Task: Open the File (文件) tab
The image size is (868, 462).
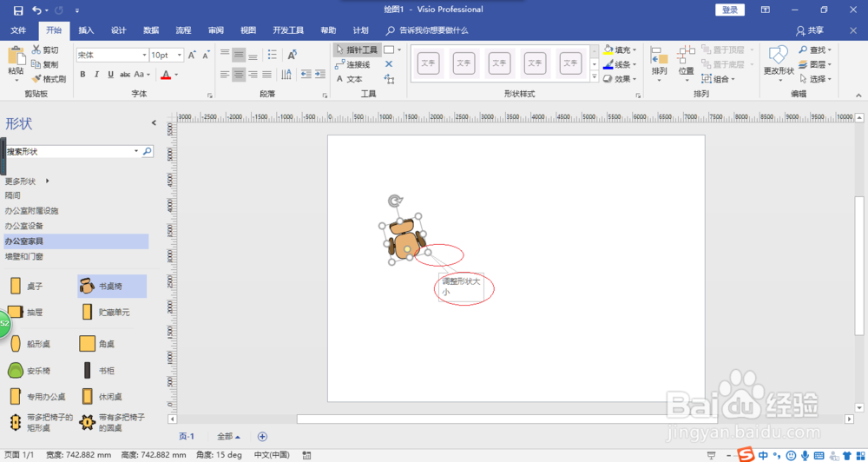Action: click(19, 30)
